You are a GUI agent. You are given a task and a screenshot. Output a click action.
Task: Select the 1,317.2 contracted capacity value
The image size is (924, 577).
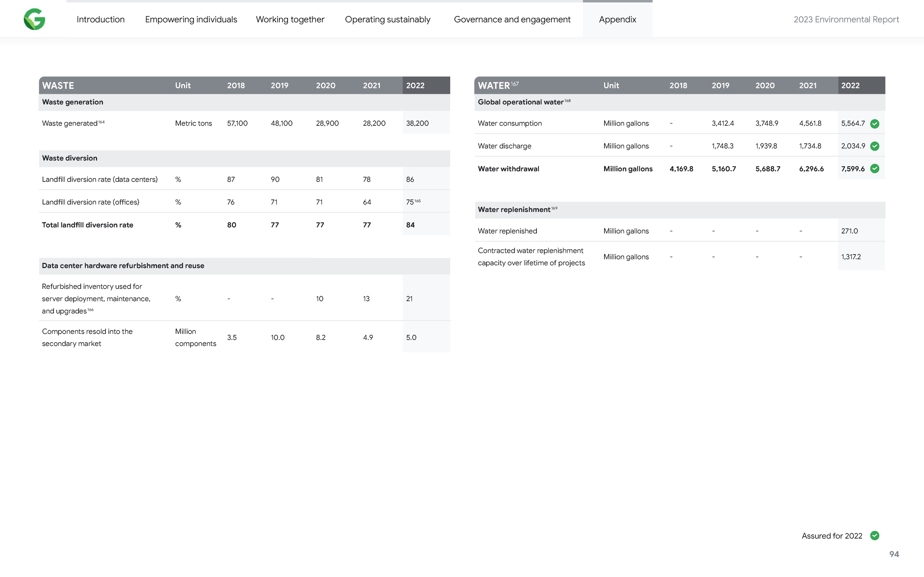tap(851, 256)
